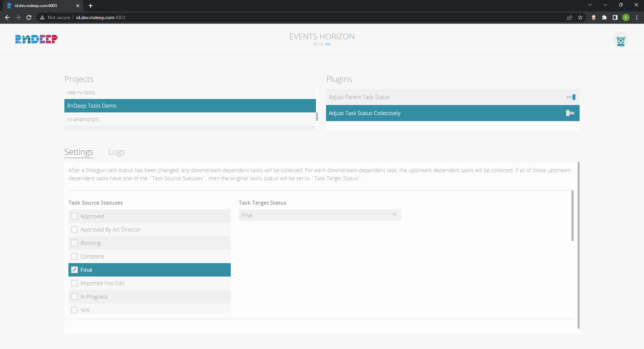
Task: Expand the browser tab search chevron
Action: coord(590,5)
